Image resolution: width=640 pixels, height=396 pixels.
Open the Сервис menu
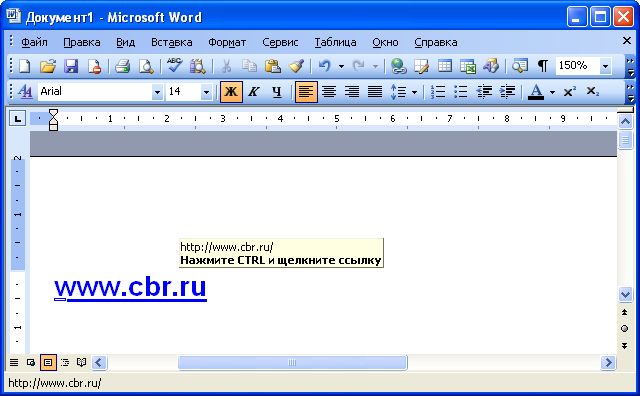point(280,42)
